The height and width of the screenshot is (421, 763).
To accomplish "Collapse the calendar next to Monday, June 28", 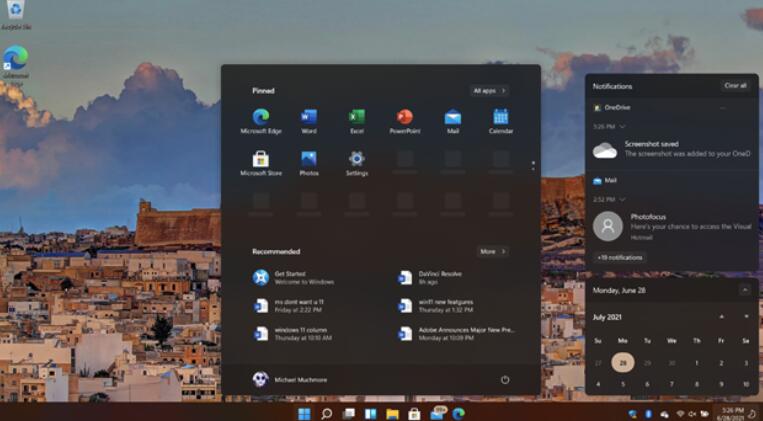I will 745,290.
